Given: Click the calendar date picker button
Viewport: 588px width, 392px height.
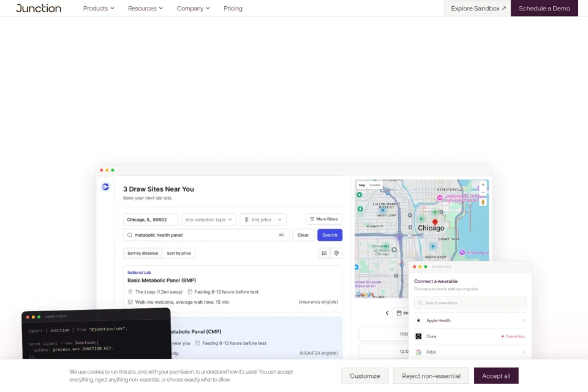Looking at the screenshot, I should tap(401, 313).
